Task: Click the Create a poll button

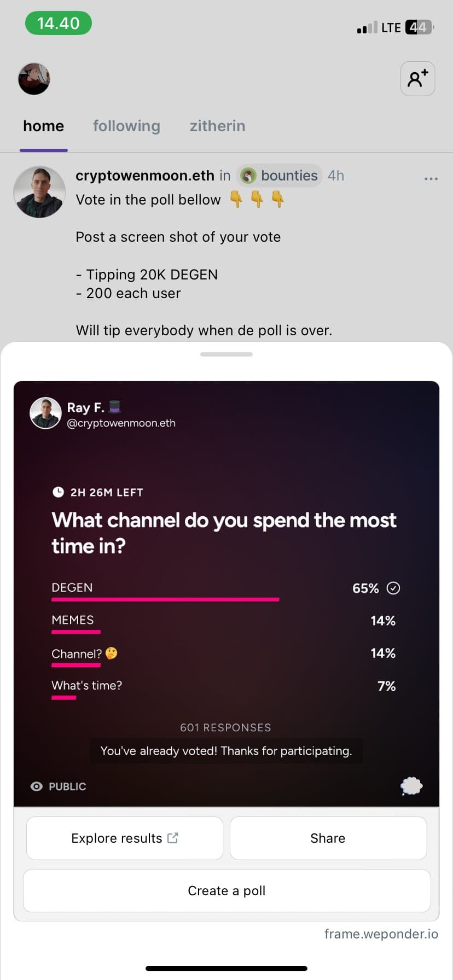Action: tap(226, 890)
